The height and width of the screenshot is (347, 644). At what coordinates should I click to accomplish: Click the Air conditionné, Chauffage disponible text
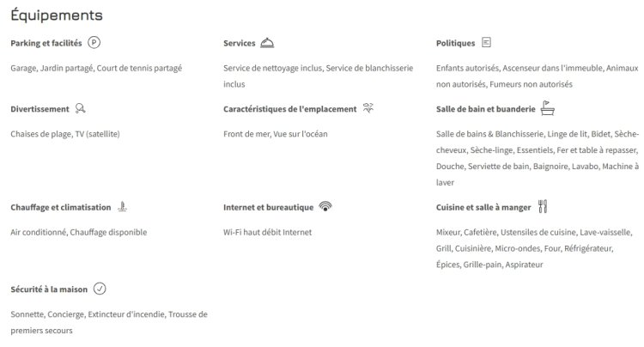(78, 232)
